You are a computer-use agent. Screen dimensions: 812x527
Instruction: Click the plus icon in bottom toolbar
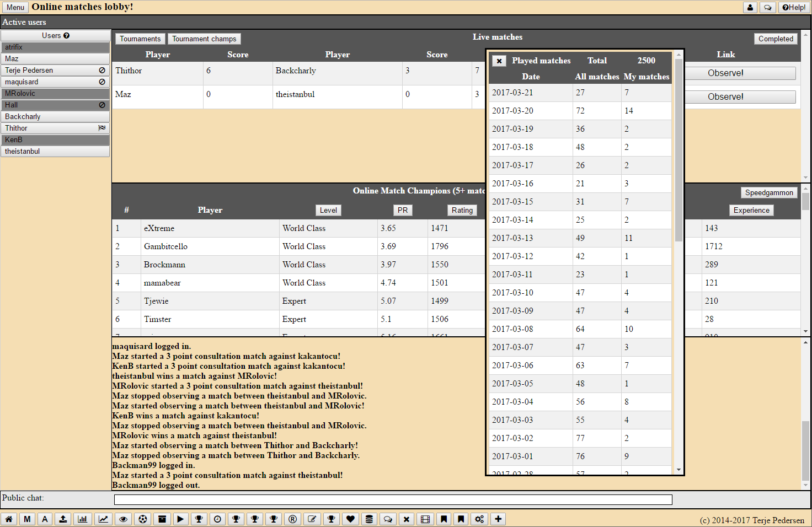pyautogui.click(x=498, y=519)
